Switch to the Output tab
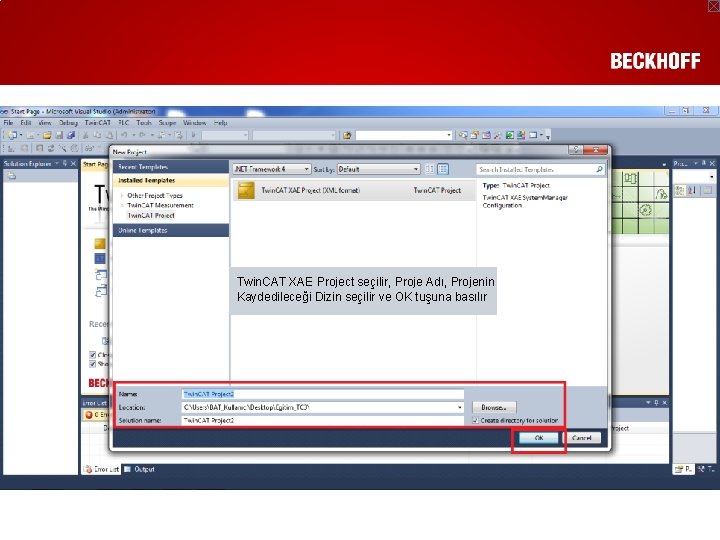 pos(140,469)
